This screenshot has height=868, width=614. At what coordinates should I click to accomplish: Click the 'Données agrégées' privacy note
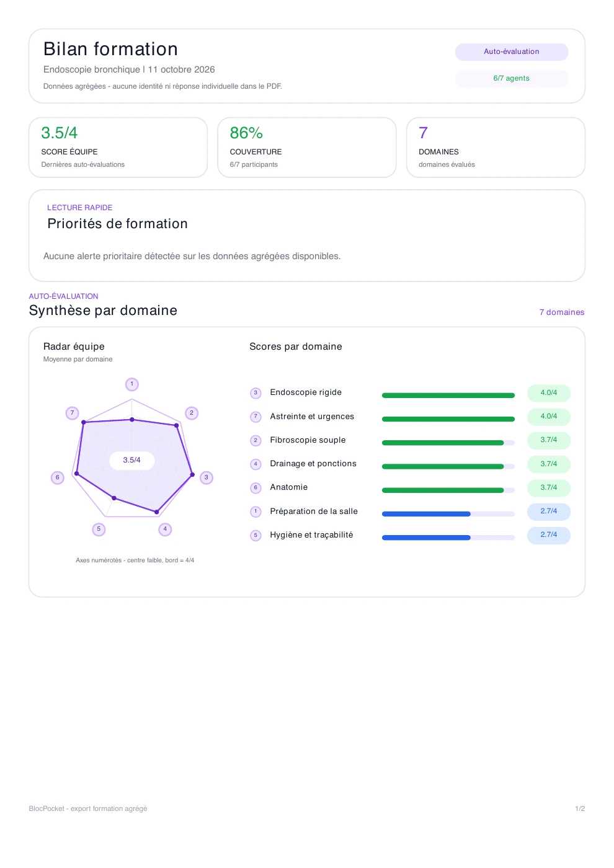click(x=162, y=87)
